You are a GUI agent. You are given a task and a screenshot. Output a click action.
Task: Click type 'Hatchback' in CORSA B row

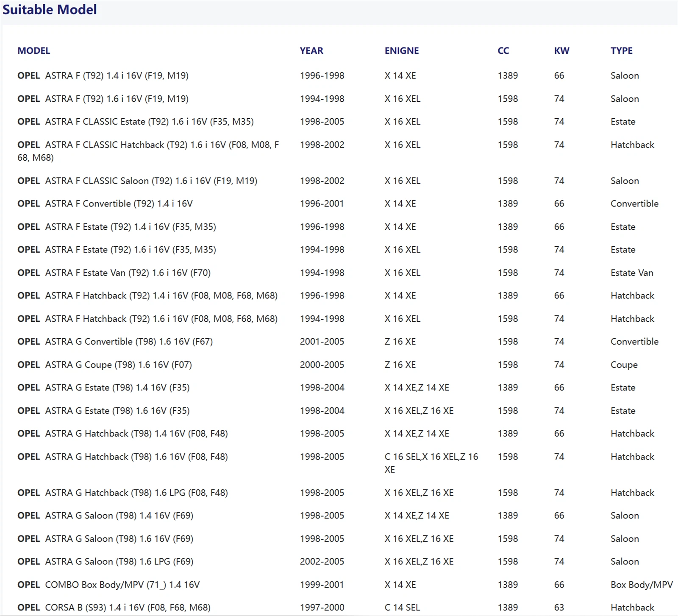tap(632, 608)
